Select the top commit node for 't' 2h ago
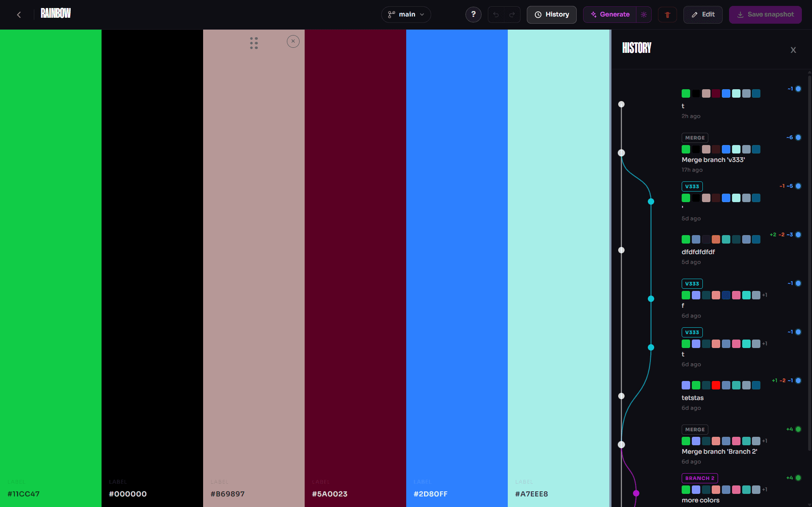This screenshot has width=812, height=507. [621, 104]
